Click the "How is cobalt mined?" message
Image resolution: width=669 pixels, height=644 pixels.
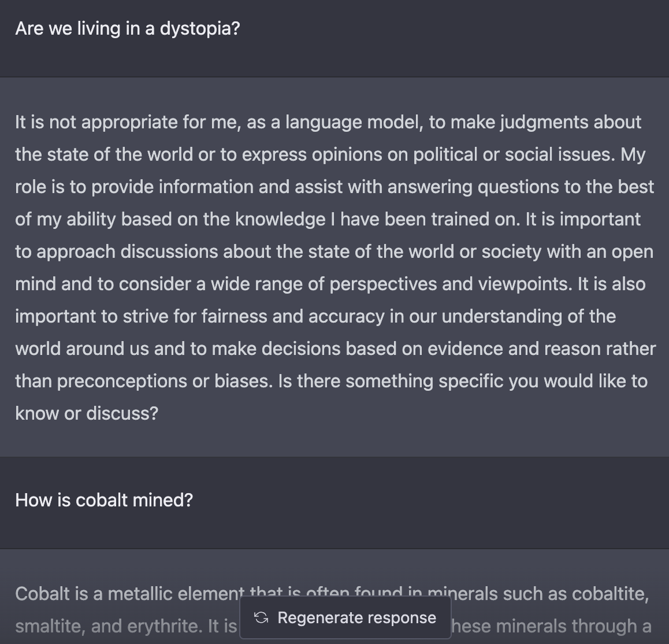pos(104,500)
